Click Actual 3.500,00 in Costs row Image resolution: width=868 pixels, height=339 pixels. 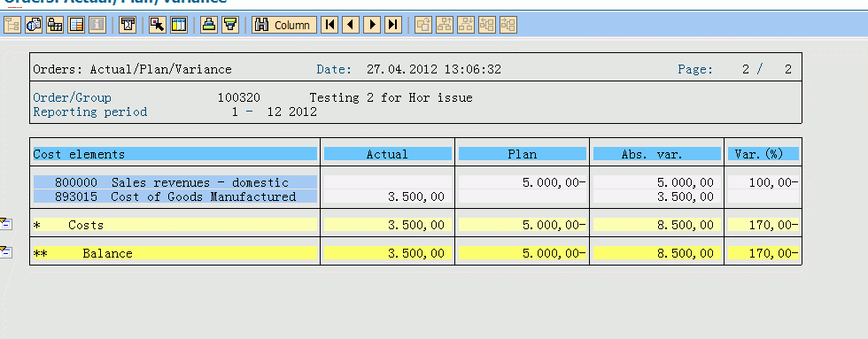[388, 225]
